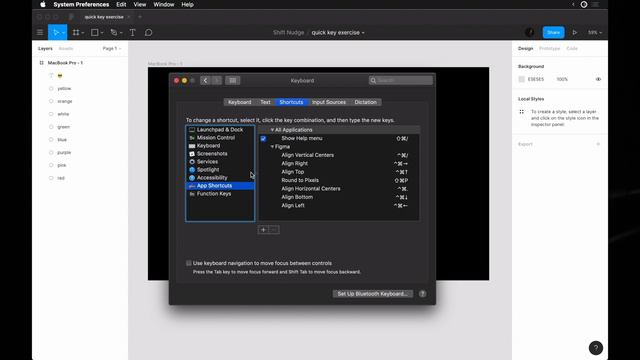Open the Figma main menu hamburger icon
The width and height of the screenshot is (640, 360).
point(40,32)
